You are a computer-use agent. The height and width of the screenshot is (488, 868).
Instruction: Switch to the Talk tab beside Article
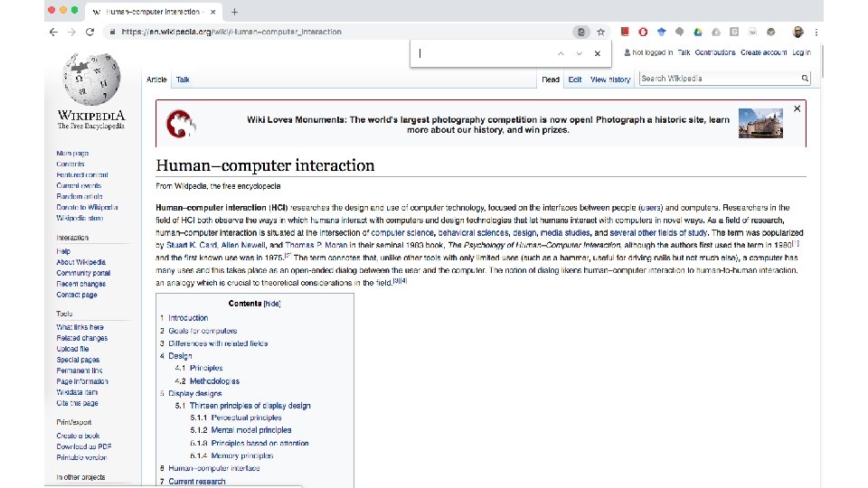pos(183,80)
